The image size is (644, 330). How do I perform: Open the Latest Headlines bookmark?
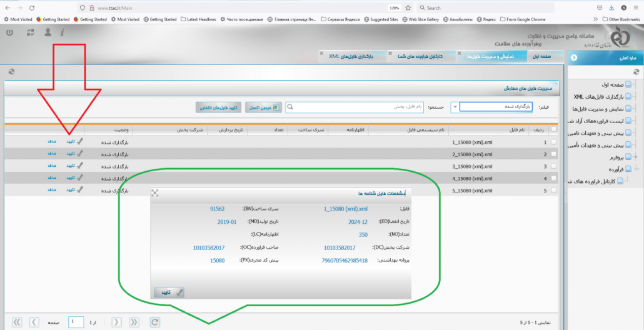point(198,19)
